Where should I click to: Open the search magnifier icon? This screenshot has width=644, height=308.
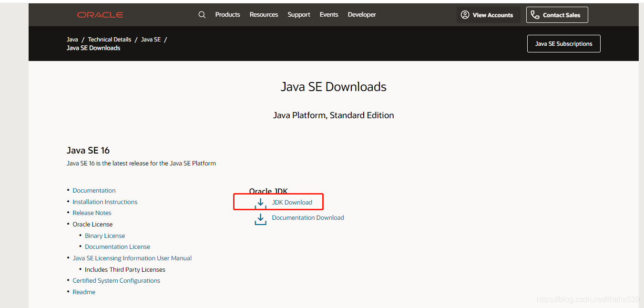(202, 14)
